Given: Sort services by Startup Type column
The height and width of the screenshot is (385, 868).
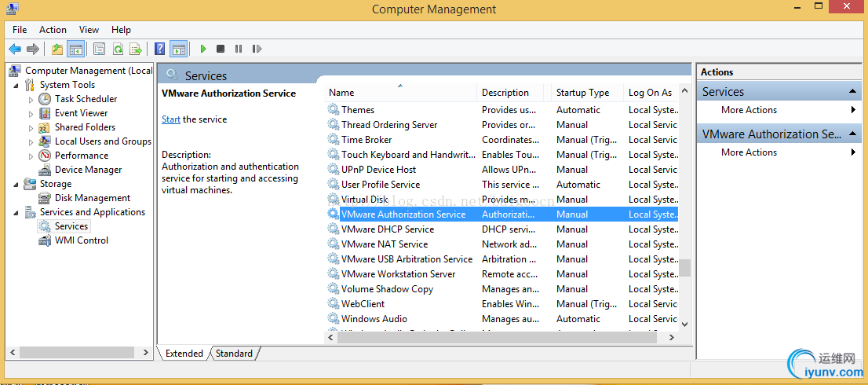Looking at the screenshot, I should coord(582,93).
